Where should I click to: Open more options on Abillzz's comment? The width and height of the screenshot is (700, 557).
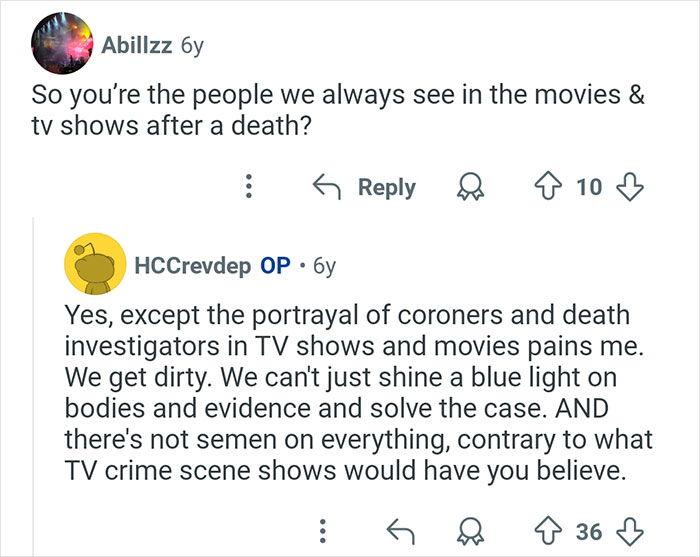click(250, 187)
